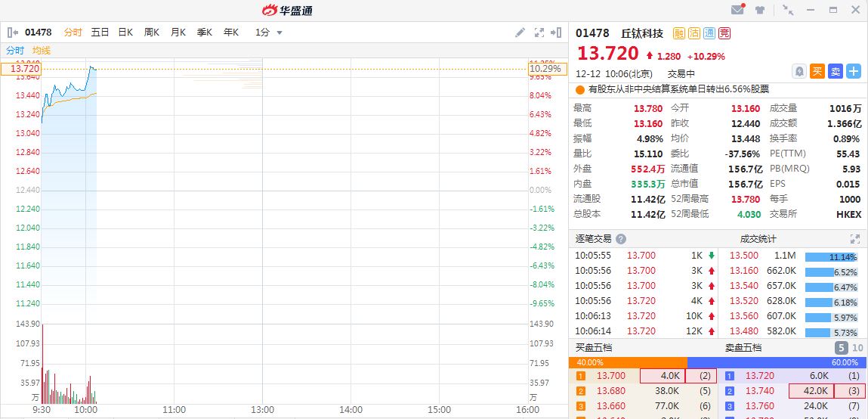Open the skin theme shirt icon

(761, 10)
